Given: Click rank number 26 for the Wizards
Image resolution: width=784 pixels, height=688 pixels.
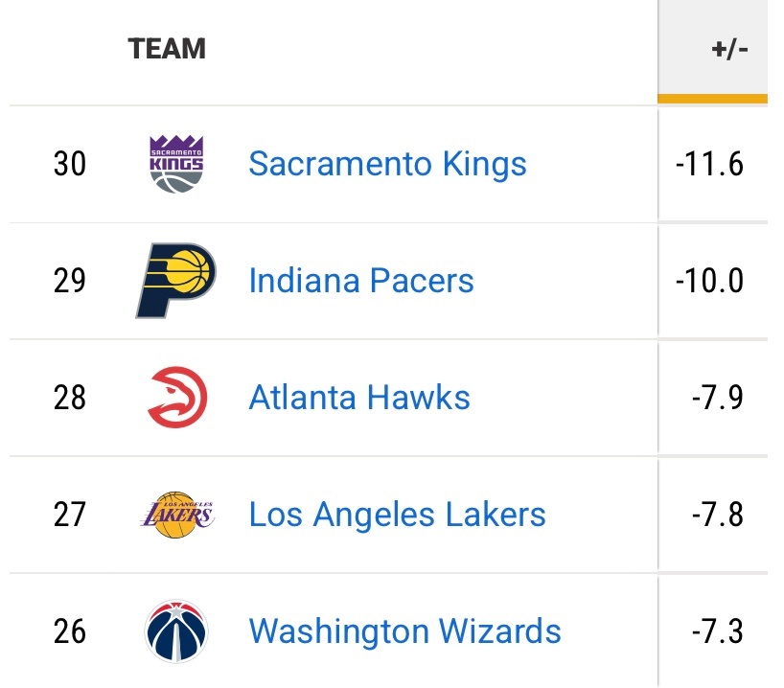Looking at the screenshot, I should [x=70, y=631].
